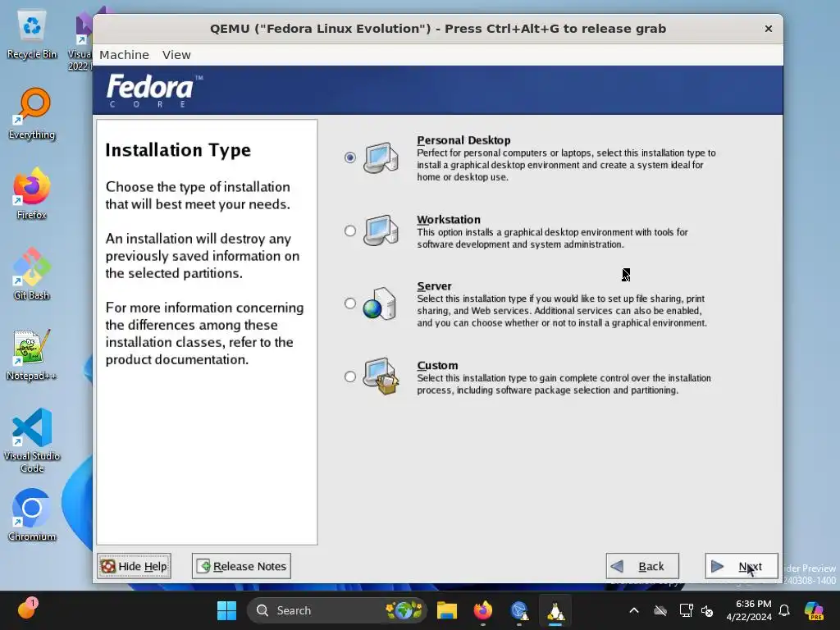
Task: Open File Explorer from the taskbar
Action: (447, 610)
